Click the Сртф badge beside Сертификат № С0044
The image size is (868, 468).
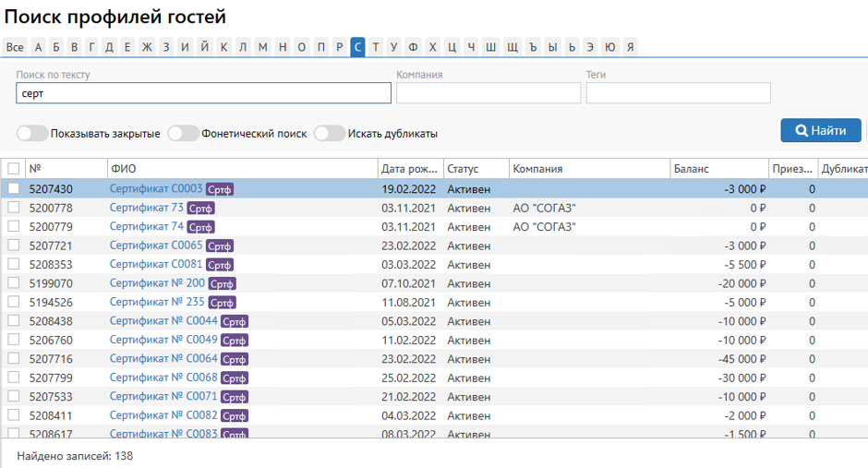[x=235, y=321]
